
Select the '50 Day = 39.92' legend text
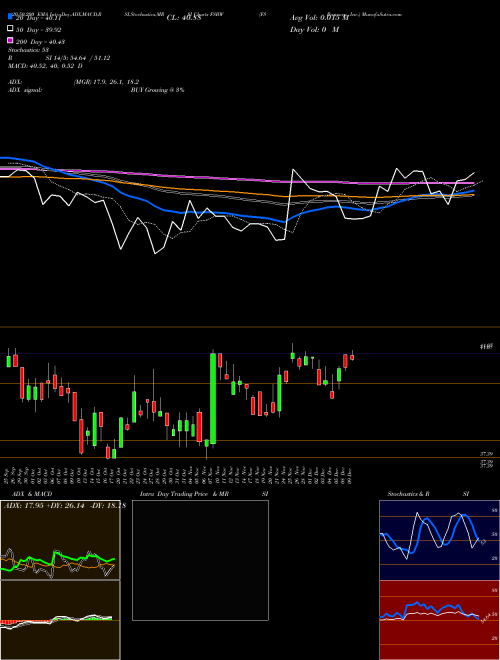39,30
